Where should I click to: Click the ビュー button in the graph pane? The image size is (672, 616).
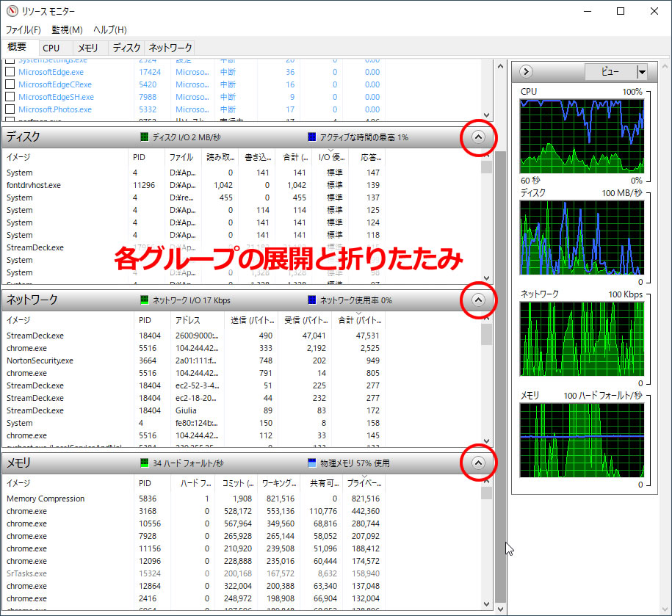point(611,72)
